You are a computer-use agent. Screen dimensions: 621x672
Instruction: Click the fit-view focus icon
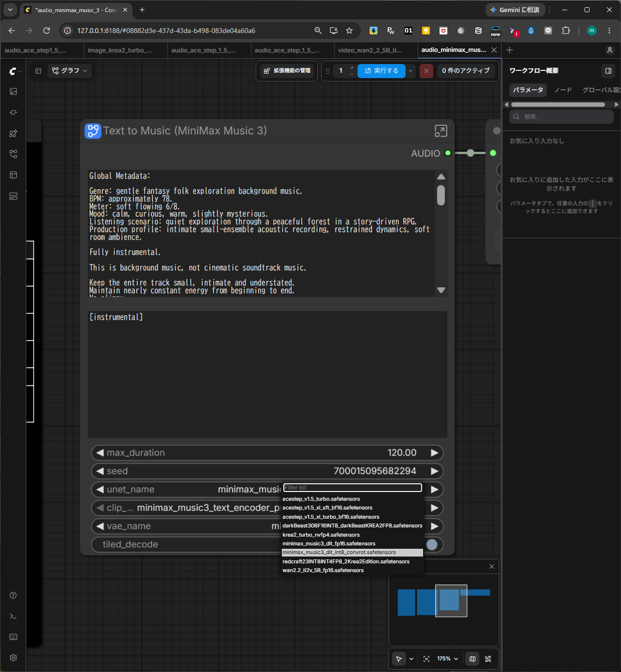[x=426, y=659]
